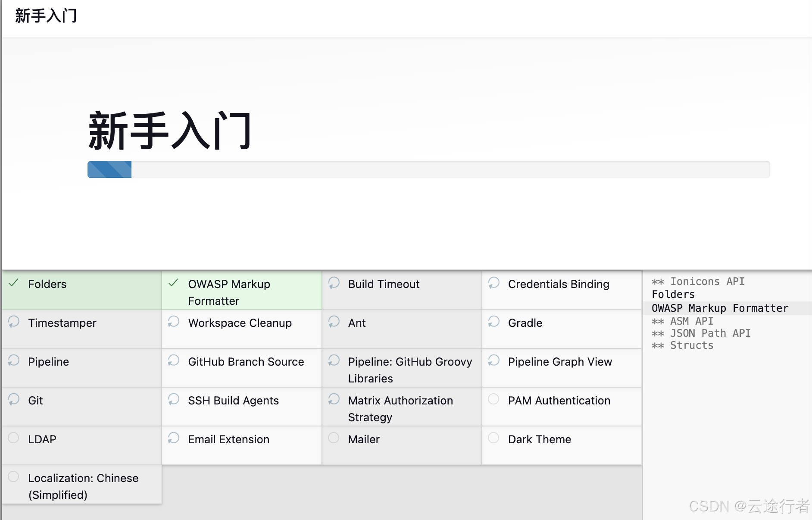The height and width of the screenshot is (520, 812).
Task: Click the spinner icon beside Email Extension
Action: (174, 438)
